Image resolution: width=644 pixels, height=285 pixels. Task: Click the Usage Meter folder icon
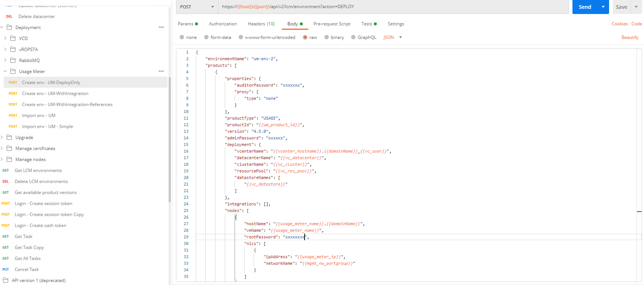click(13, 71)
